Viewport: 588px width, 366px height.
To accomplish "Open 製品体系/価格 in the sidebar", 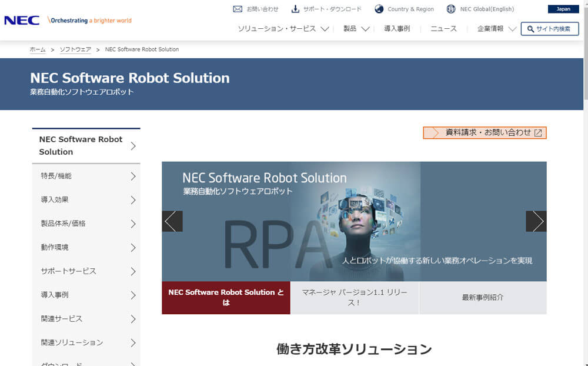I will (86, 224).
